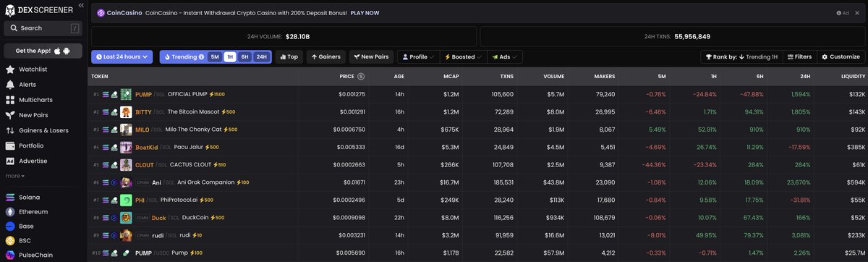Select the 24H trending interval
The image size is (868, 262).
(x=261, y=56)
